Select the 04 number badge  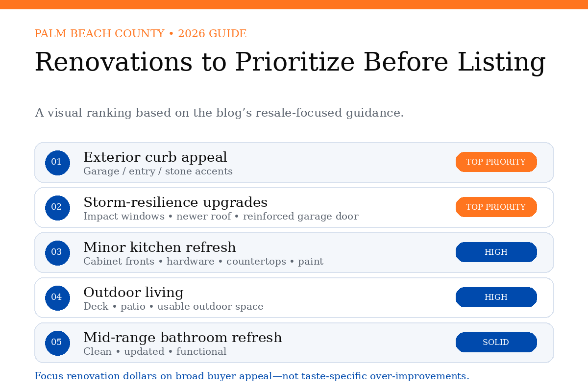click(x=57, y=298)
